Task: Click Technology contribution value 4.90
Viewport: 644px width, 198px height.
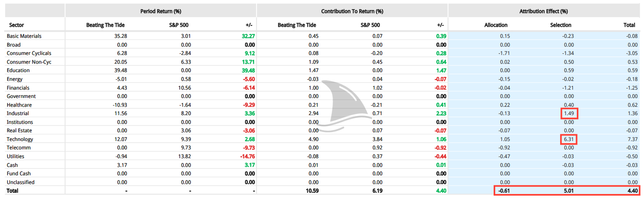Action: 313,139
